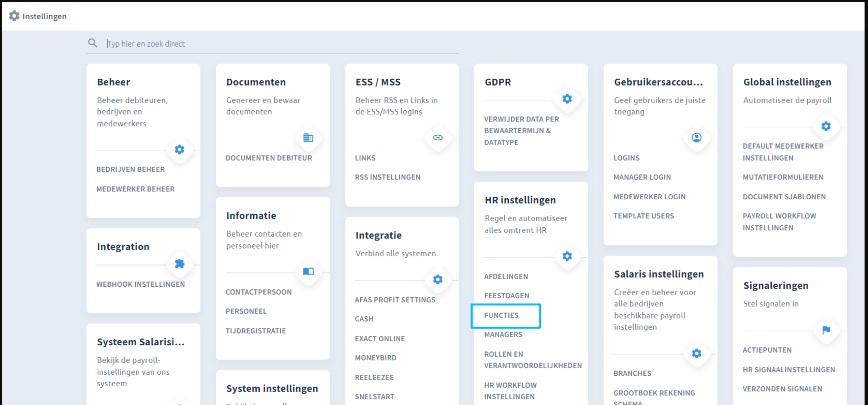Image resolution: width=868 pixels, height=405 pixels.
Task: Click the gear icon on Beheer card
Action: click(x=179, y=149)
